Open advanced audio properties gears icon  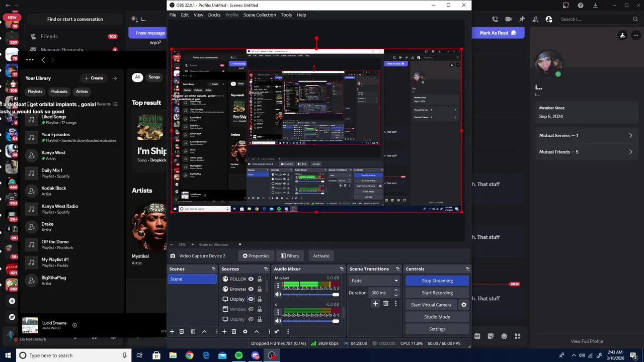277,331
